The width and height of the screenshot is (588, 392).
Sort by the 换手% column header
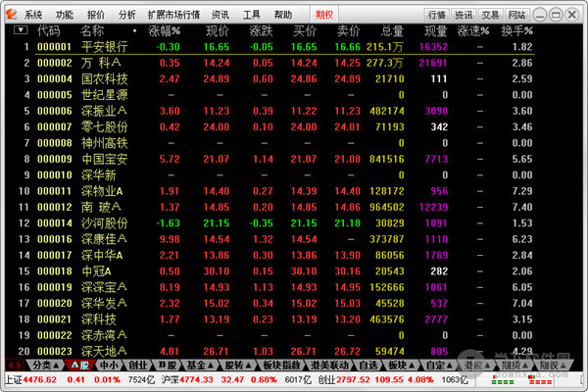[x=517, y=30]
